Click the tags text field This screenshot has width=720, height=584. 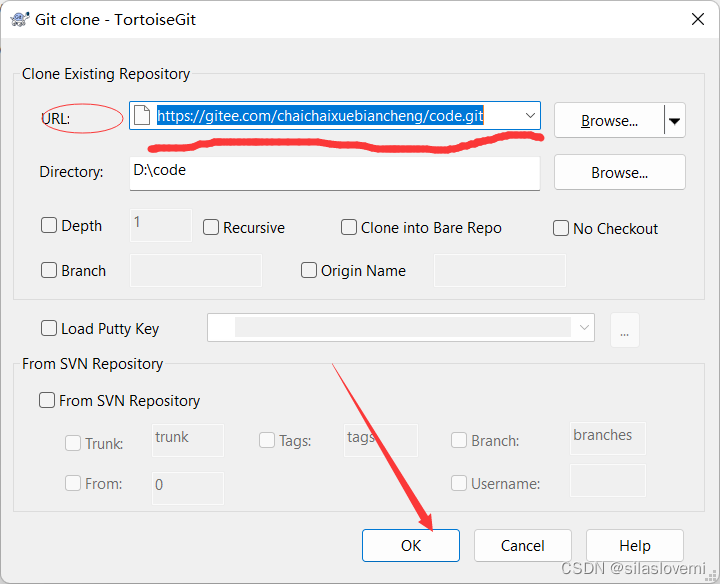[x=381, y=440]
